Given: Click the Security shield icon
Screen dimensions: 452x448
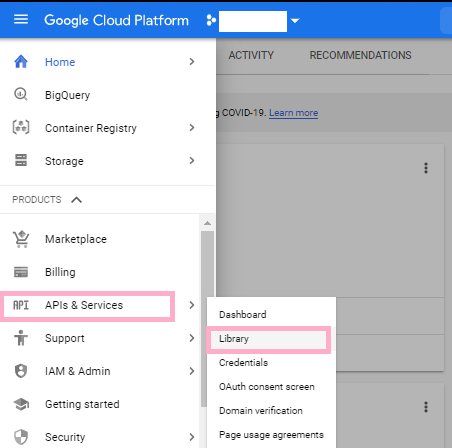Looking at the screenshot, I should [x=21, y=437].
